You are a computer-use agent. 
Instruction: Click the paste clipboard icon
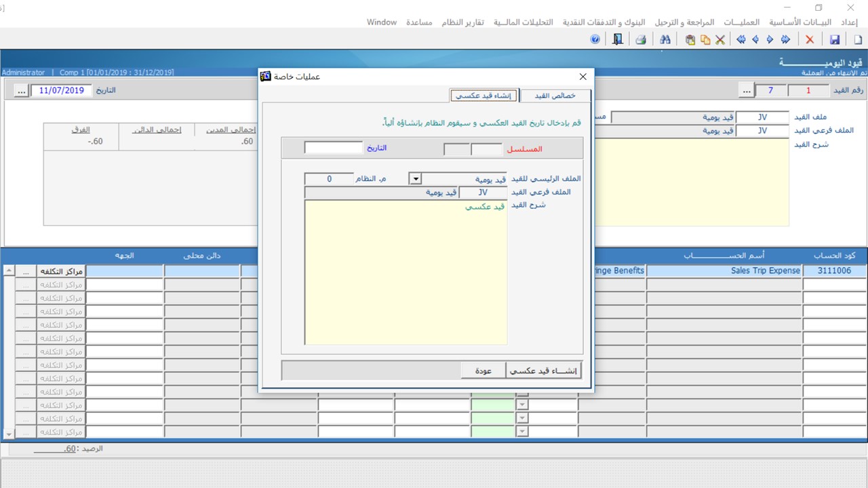pos(690,40)
